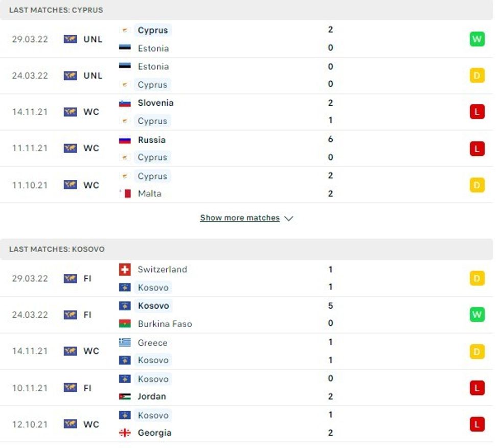Click the Georgia flag icon

click(x=125, y=433)
